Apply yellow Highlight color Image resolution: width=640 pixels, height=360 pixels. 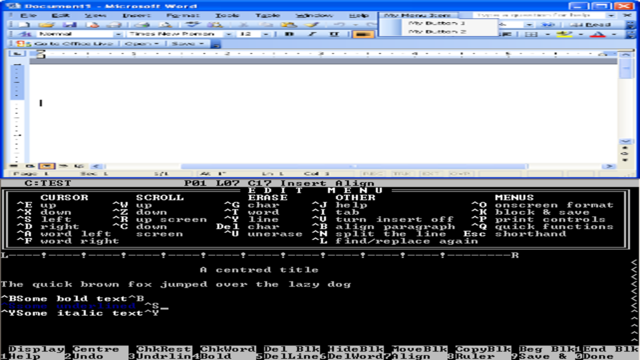(564, 34)
